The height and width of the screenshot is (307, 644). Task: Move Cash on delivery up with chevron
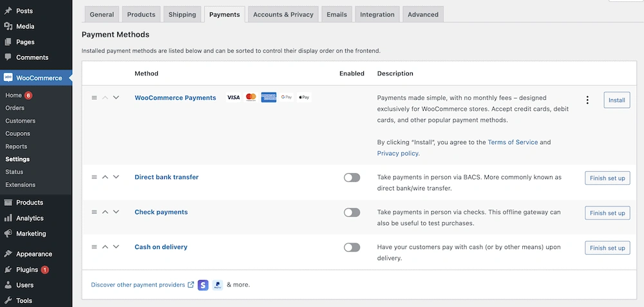(x=105, y=247)
